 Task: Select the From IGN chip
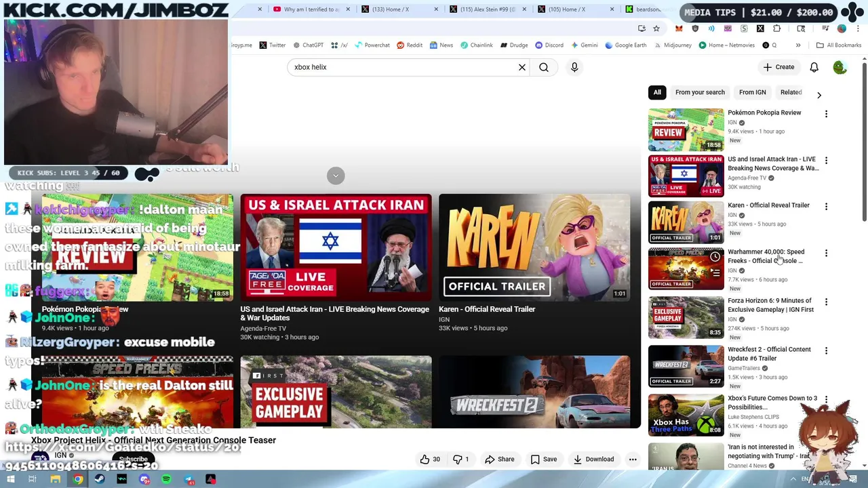tap(752, 92)
